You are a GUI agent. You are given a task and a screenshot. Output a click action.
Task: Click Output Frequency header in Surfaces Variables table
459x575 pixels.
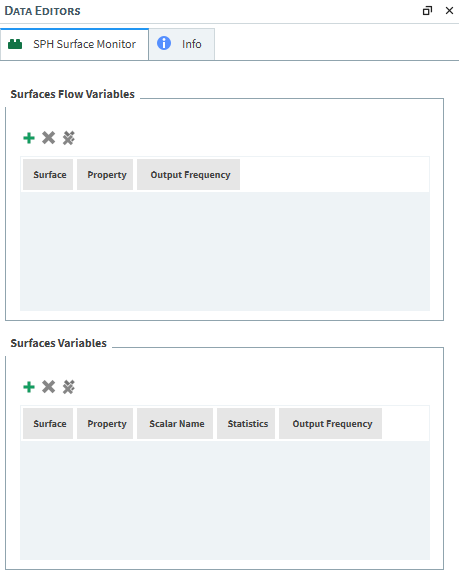[330, 424]
